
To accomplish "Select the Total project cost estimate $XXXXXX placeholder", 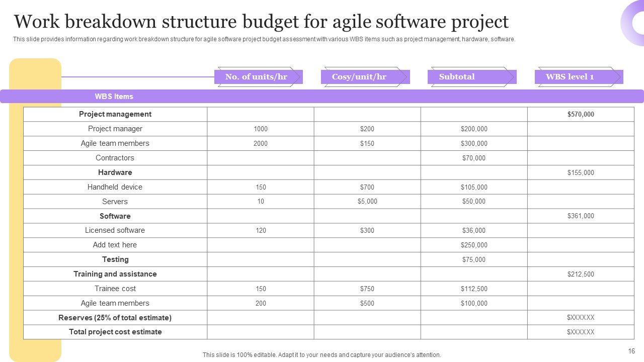I will point(581,332).
